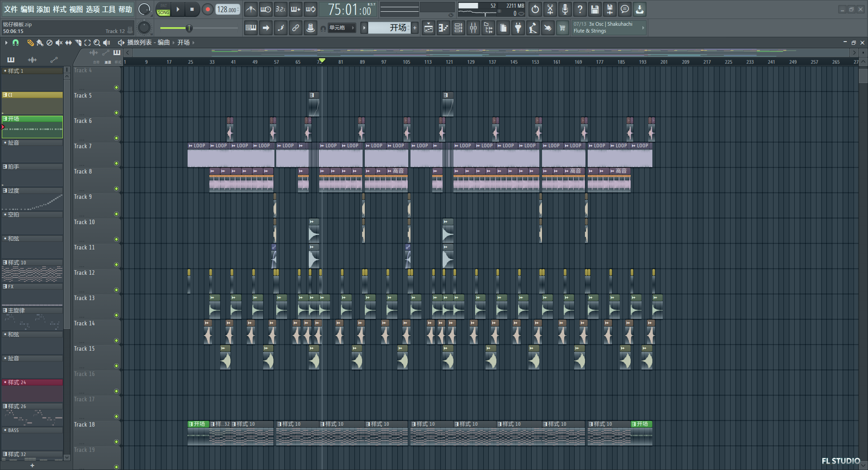Click the download content update icon
The height and width of the screenshot is (470, 868).
coord(640,9)
